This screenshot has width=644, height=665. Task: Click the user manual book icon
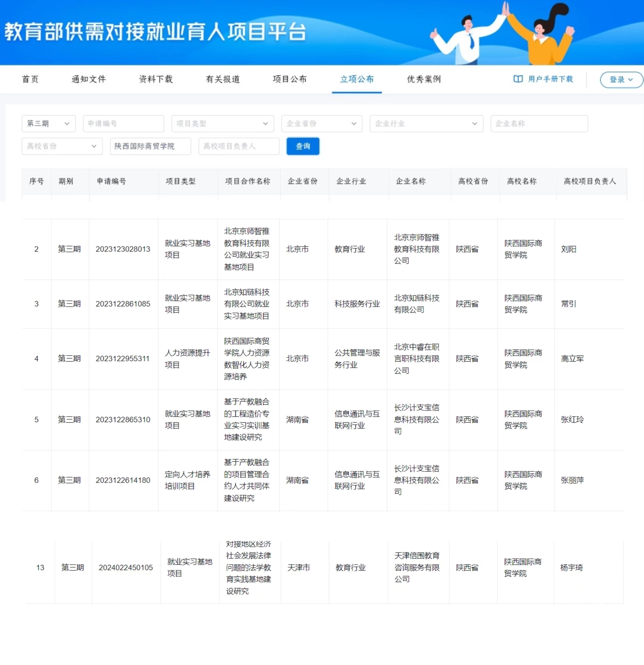pos(518,79)
